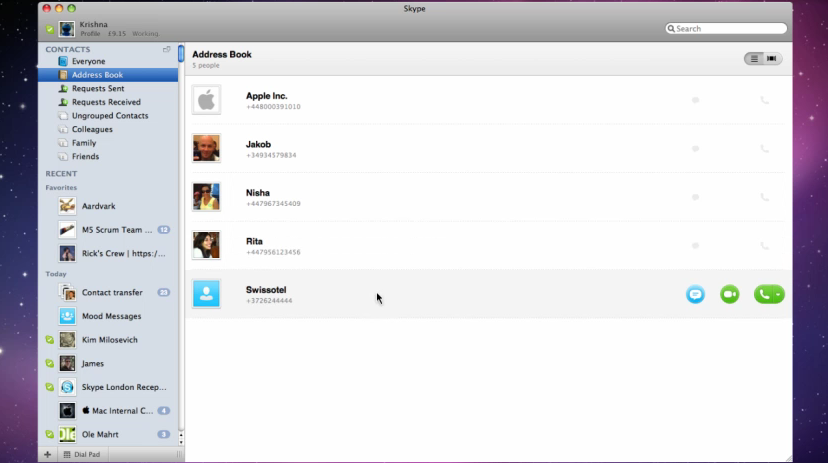
Task: Click the Requests Sent icon
Action: pyautogui.click(x=63, y=89)
